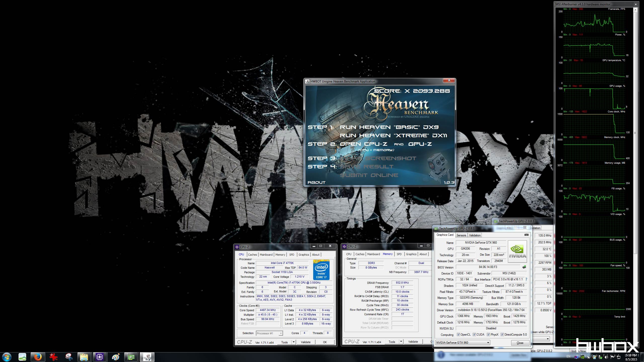
Task: Click the Close button in GPU-Z
Action: click(x=520, y=343)
